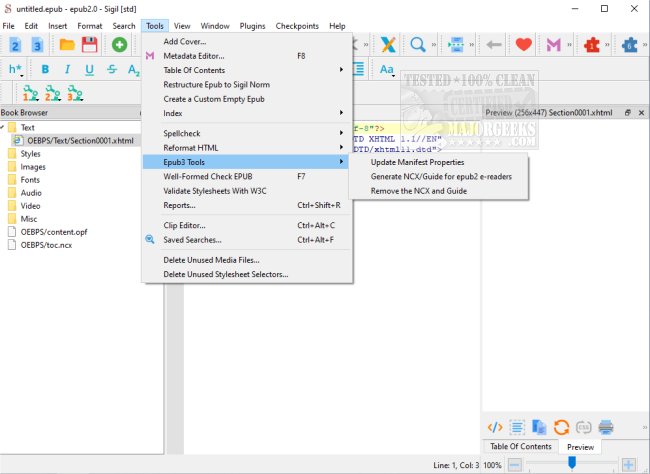Image resolution: width=650 pixels, height=474 pixels.
Task: Expand Table Of Contents submenu
Action: click(247, 70)
